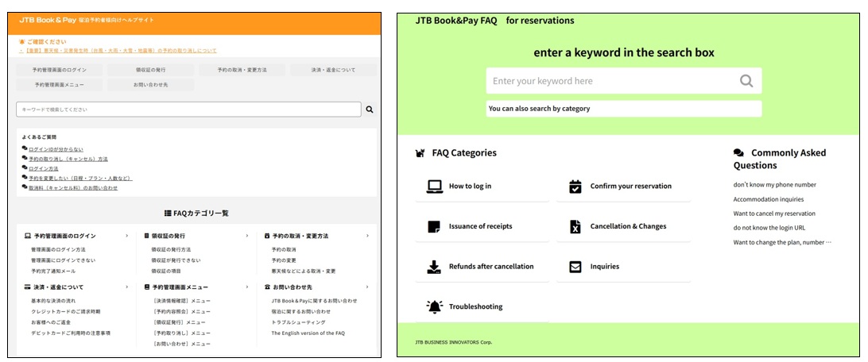Screen dimensions: 868x362
Task: Click the book icon beside 予約管理画面メニュー category heading
Action: pos(147,287)
